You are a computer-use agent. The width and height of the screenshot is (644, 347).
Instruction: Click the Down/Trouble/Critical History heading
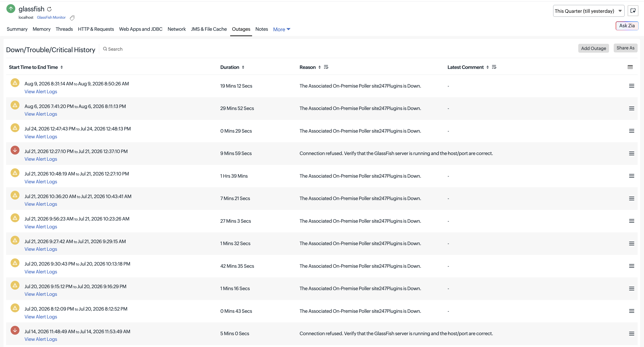click(50, 50)
